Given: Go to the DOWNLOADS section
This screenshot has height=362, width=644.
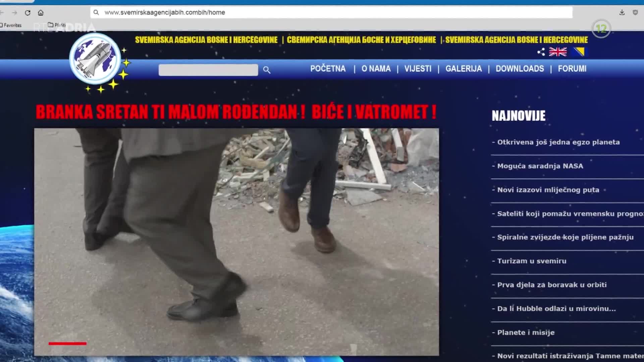Looking at the screenshot, I should [520, 69].
